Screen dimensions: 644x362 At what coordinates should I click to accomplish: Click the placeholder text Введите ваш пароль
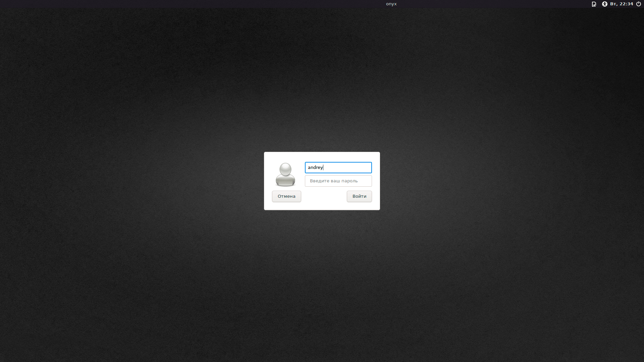(x=334, y=181)
